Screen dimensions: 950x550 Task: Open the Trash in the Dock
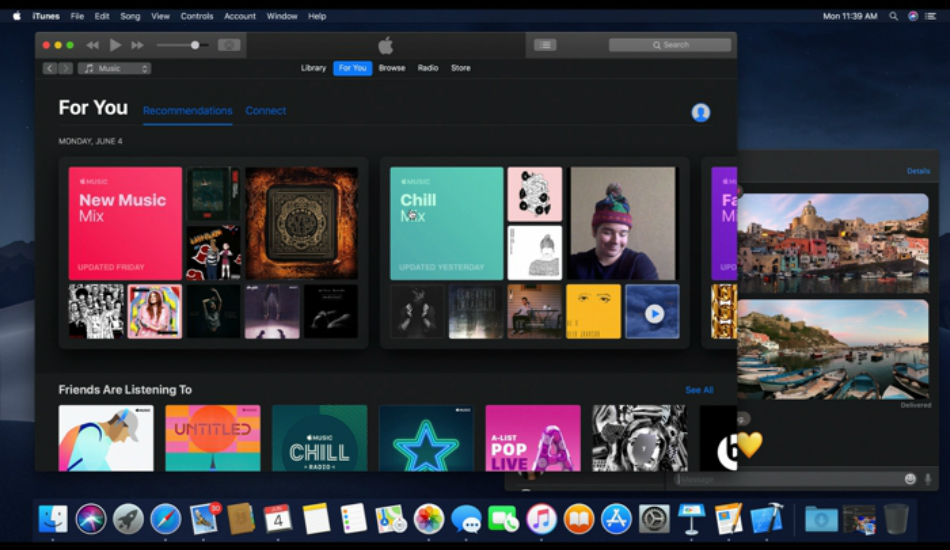(895, 519)
